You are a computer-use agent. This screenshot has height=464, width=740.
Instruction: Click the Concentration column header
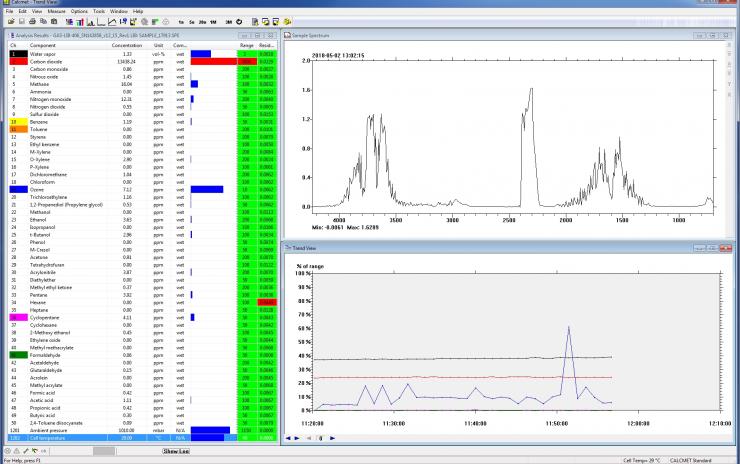(x=127, y=45)
